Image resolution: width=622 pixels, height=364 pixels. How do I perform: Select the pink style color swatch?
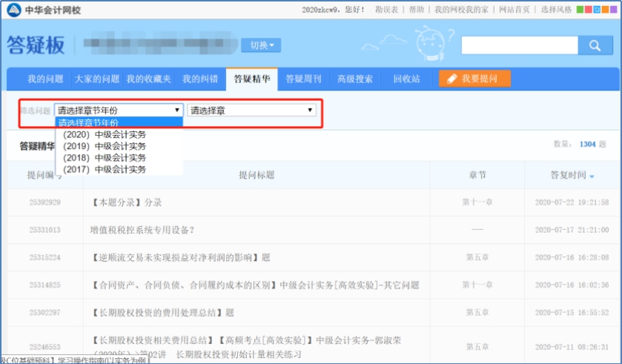coord(589,10)
